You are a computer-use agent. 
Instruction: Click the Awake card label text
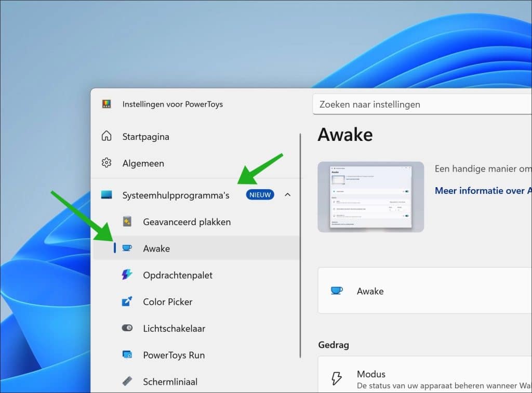(x=370, y=291)
